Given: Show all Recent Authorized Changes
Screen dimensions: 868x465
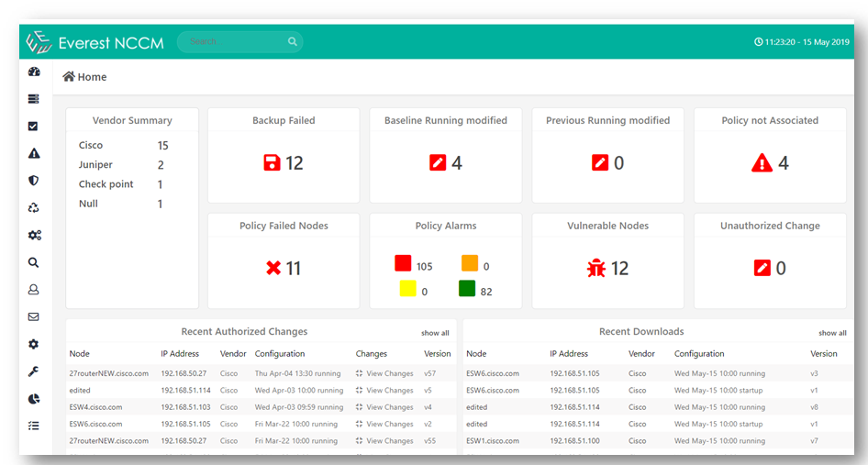Looking at the screenshot, I should [435, 333].
